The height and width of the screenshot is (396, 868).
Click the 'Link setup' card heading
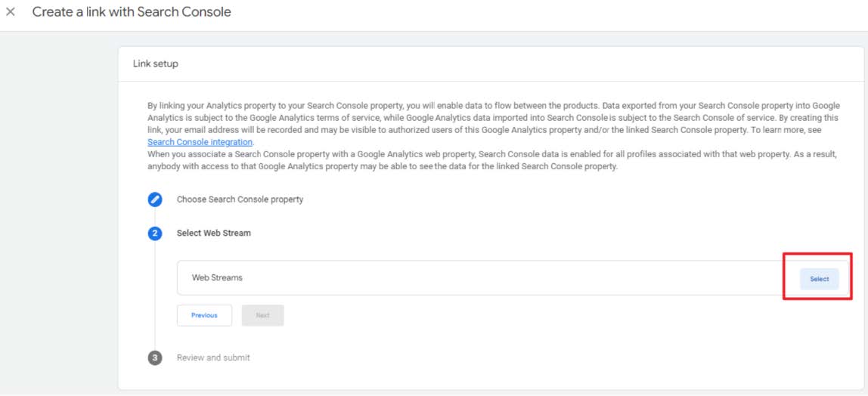click(x=156, y=63)
